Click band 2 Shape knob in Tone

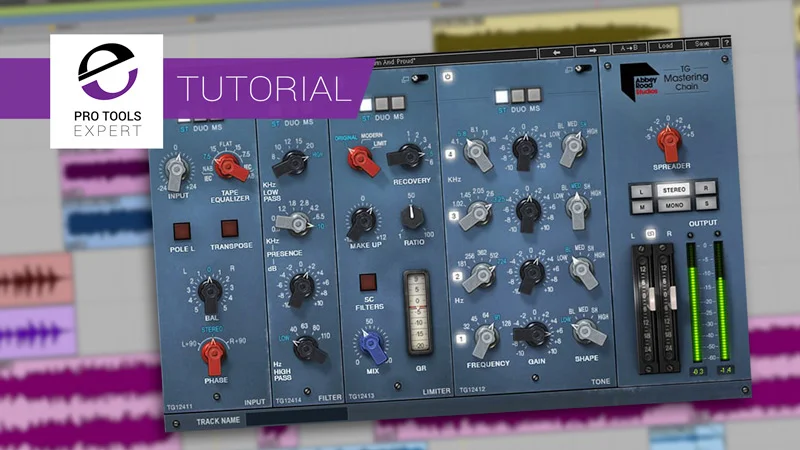(583, 270)
